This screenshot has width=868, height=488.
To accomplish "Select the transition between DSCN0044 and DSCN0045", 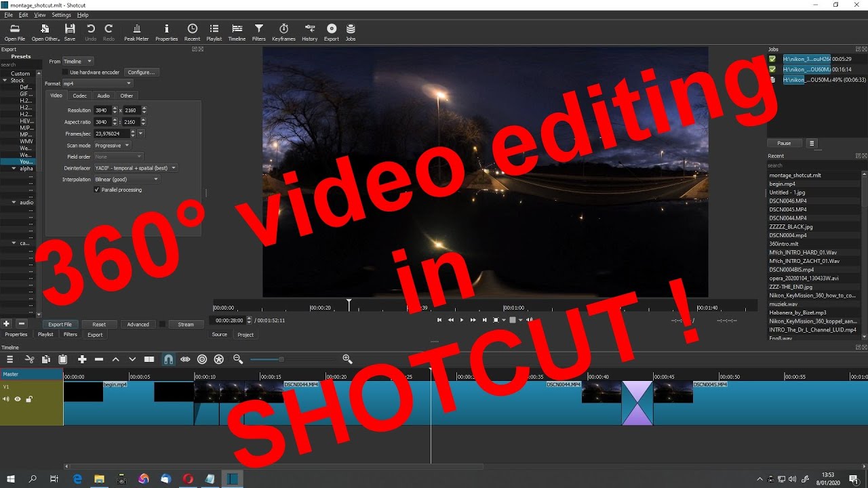I will [637, 403].
